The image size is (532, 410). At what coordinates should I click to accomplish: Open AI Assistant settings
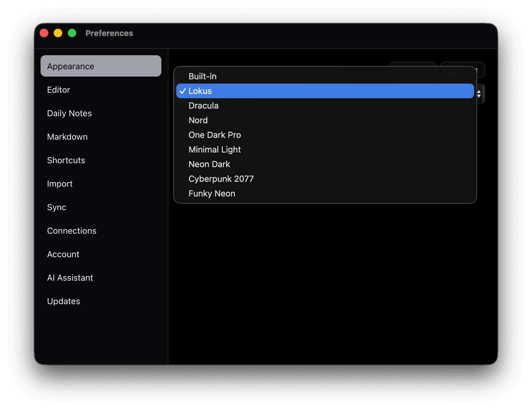click(x=70, y=278)
